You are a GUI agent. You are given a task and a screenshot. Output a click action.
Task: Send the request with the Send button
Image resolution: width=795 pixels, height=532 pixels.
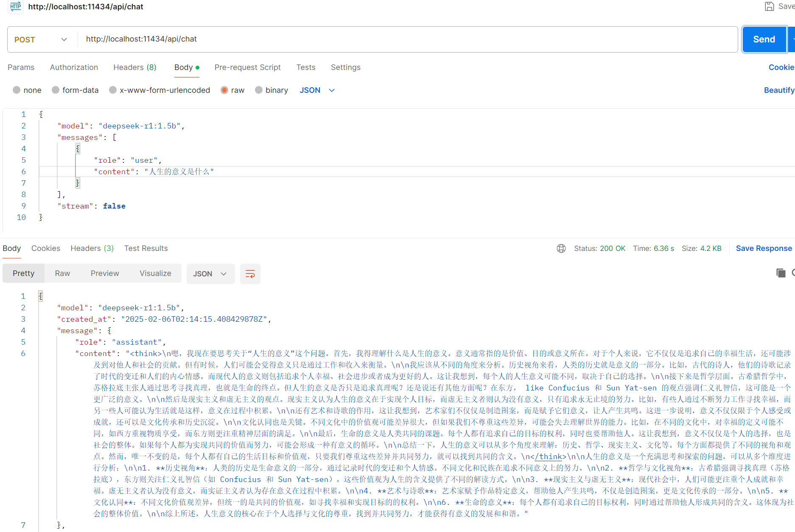pyautogui.click(x=764, y=39)
